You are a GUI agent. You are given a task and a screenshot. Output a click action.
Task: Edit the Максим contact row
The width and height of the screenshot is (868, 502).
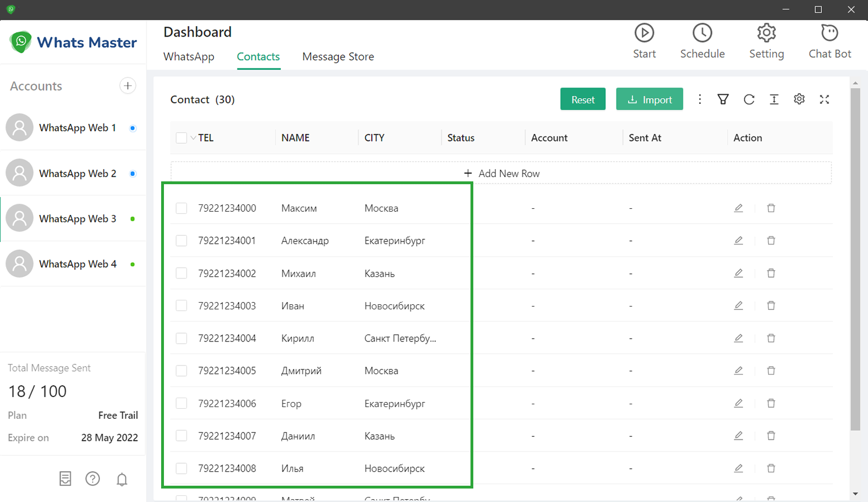[738, 208]
